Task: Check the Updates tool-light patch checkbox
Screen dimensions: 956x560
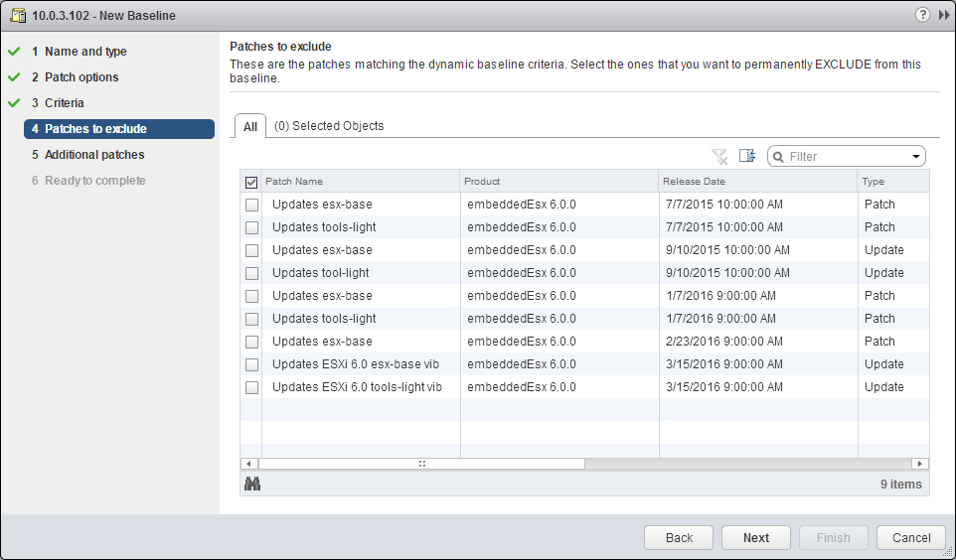Action: click(x=251, y=273)
